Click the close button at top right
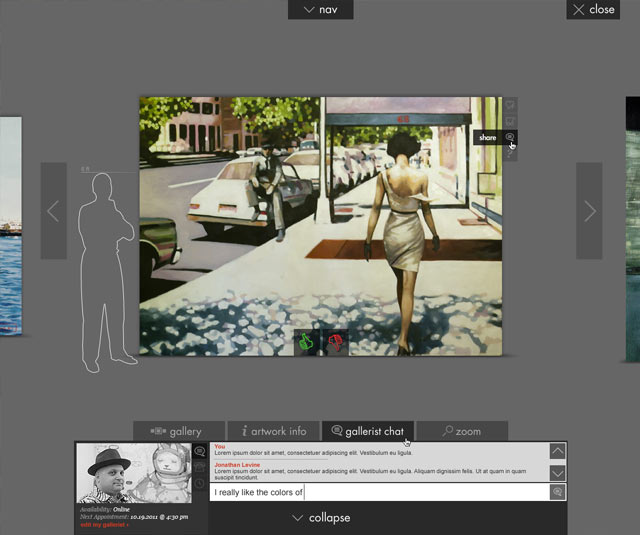 pyautogui.click(x=593, y=9)
